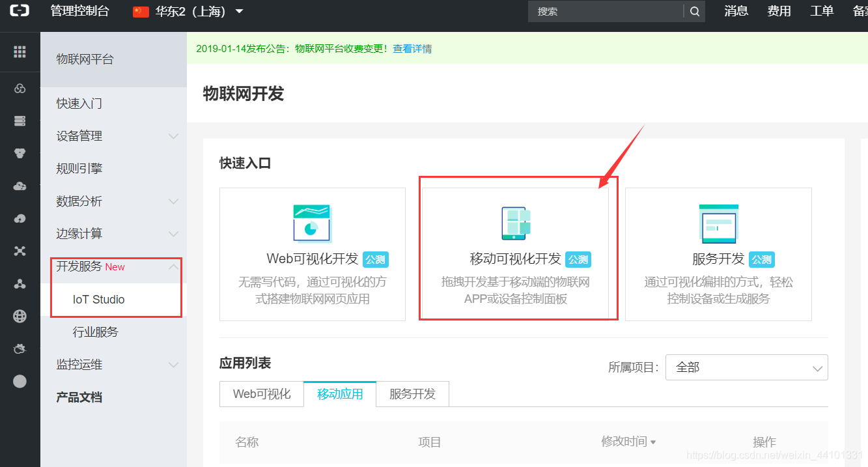
Task: Select the cloud services icon below the grid
Action: [19, 88]
